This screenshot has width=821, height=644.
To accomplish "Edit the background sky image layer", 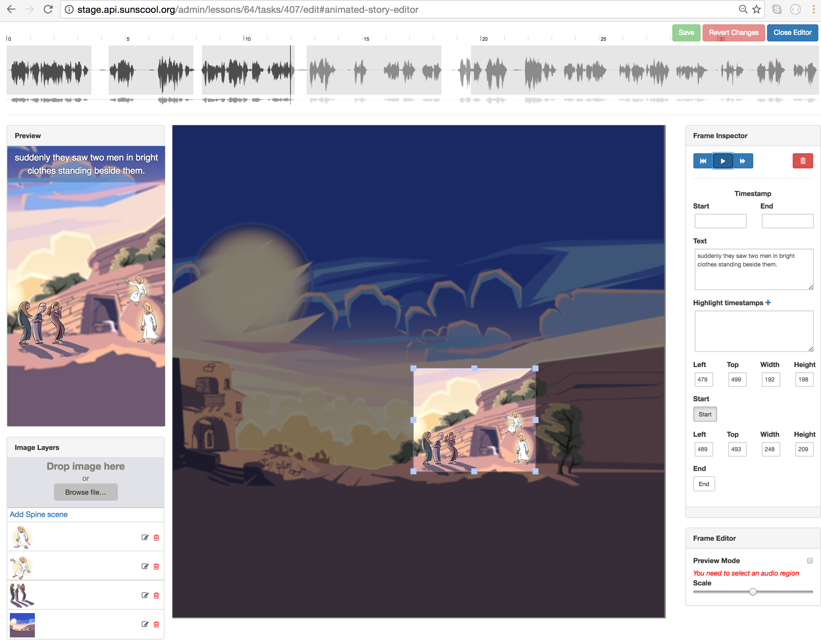I will (x=145, y=624).
